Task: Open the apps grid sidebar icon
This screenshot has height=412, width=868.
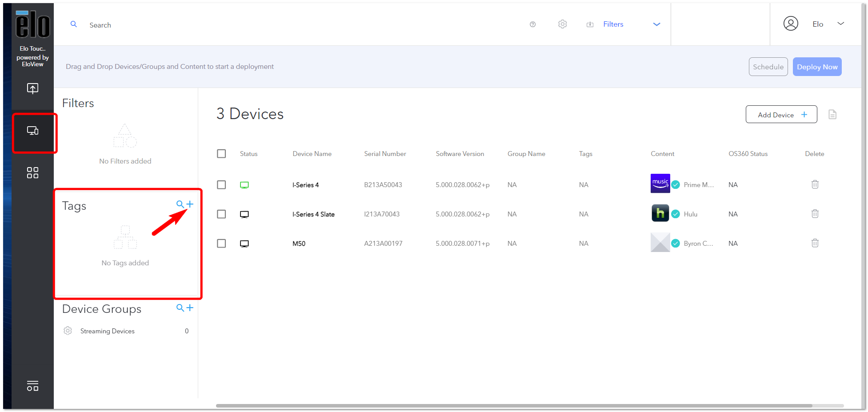Action: [x=32, y=172]
